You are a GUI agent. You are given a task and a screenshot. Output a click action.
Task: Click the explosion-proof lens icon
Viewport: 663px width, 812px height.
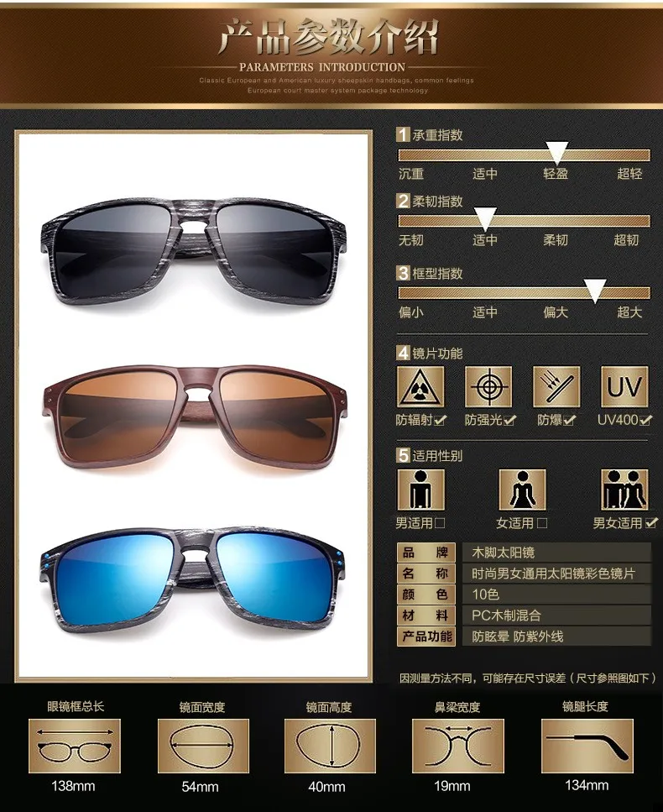(x=556, y=387)
